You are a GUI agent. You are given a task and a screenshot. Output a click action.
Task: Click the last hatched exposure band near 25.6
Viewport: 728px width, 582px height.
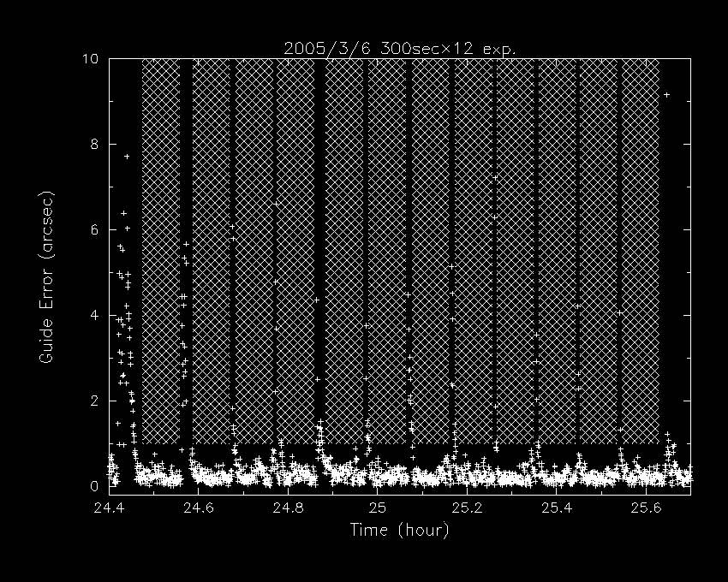click(641, 251)
